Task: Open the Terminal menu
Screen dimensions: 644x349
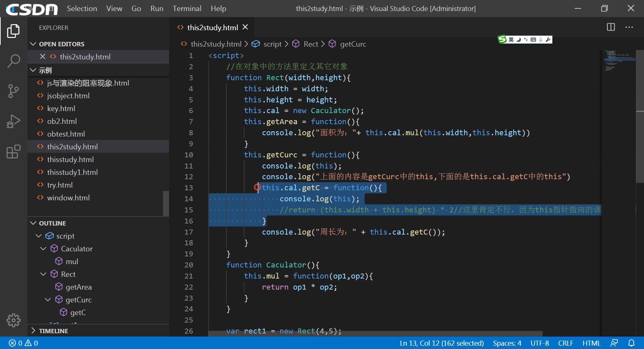Action: coord(187,8)
